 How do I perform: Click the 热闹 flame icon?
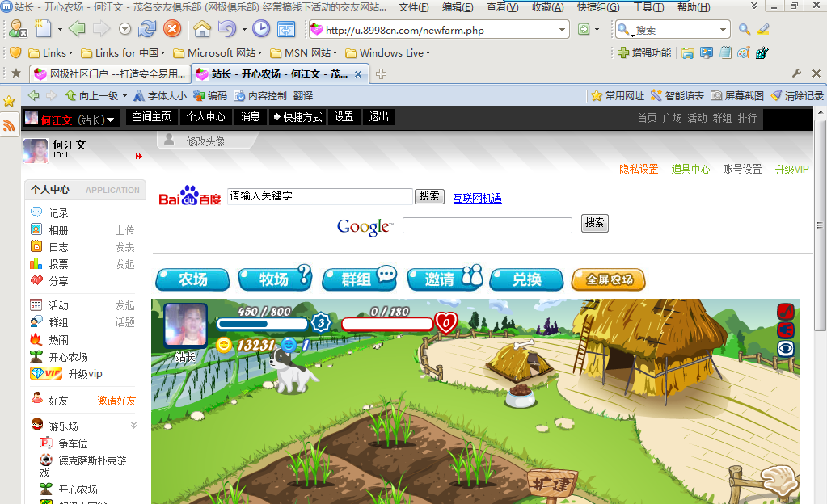coord(36,339)
